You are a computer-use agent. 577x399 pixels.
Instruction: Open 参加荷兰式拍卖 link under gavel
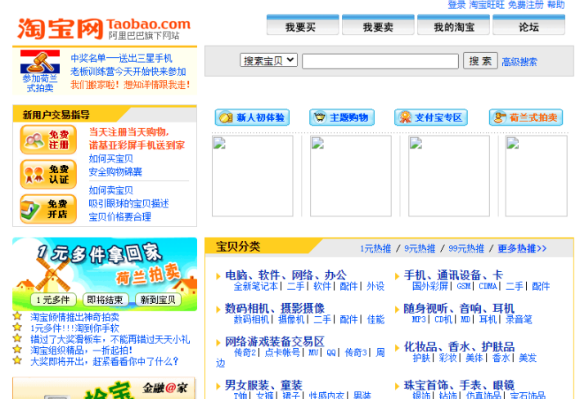tap(40, 83)
